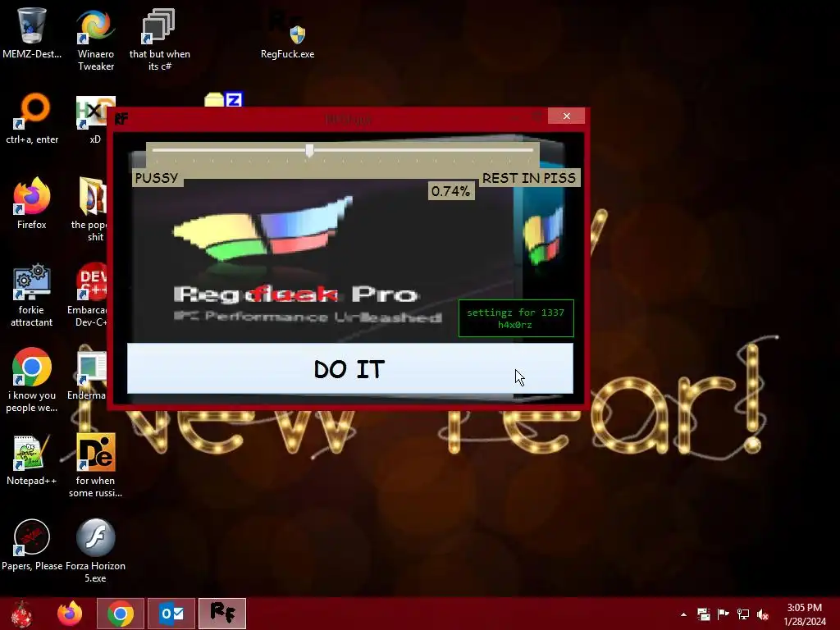Open Forza Horizon 5.exe flash icon
The image size is (840, 630).
pyautogui.click(x=95, y=550)
